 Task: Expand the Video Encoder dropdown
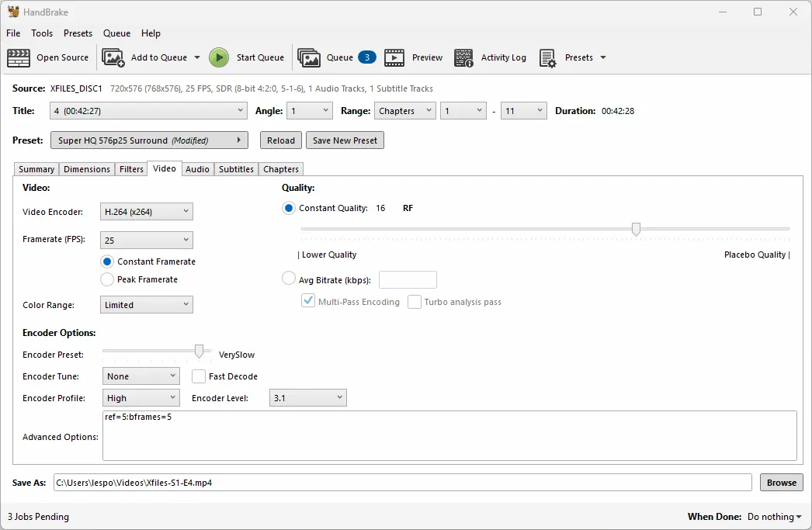point(147,212)
